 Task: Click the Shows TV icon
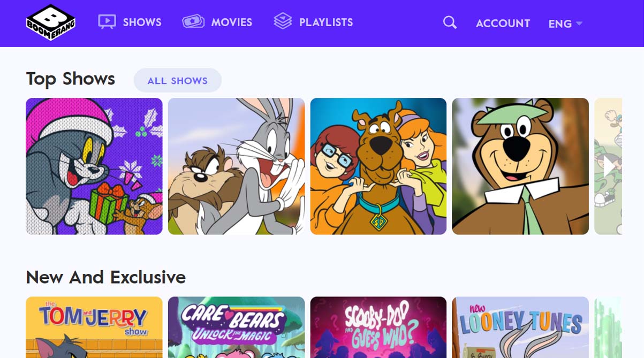107,22
